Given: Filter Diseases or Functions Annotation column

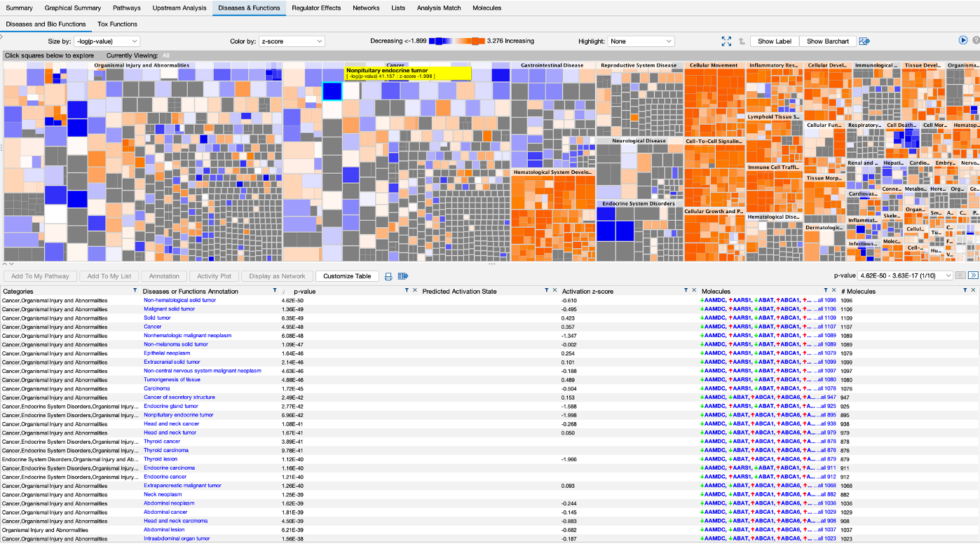Looking at the screenshot, I should click(x=274, y=290).
